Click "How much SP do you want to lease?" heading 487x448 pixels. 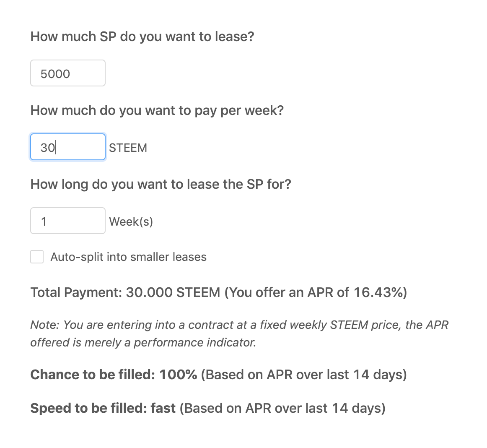[x=142, y=36]
